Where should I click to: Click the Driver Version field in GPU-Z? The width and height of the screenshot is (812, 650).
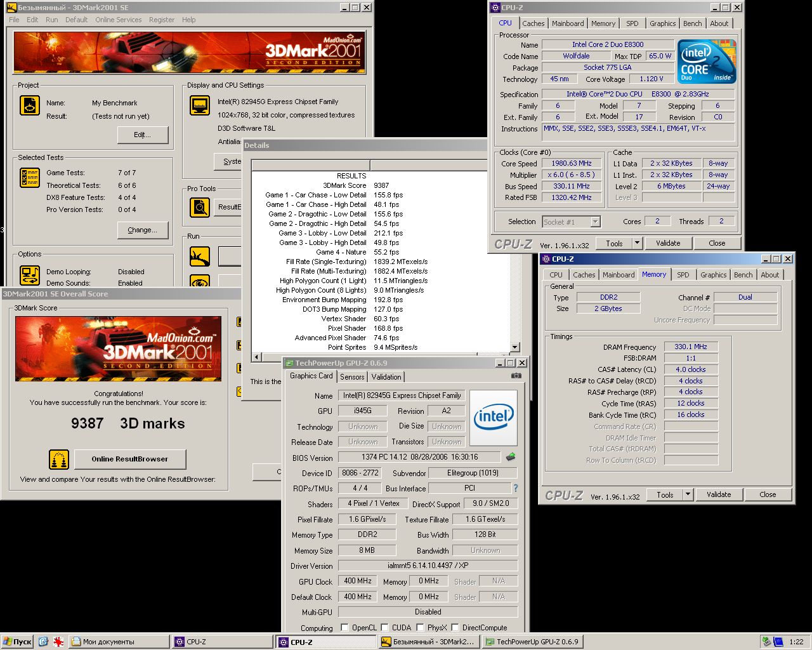tap(428, 566)
